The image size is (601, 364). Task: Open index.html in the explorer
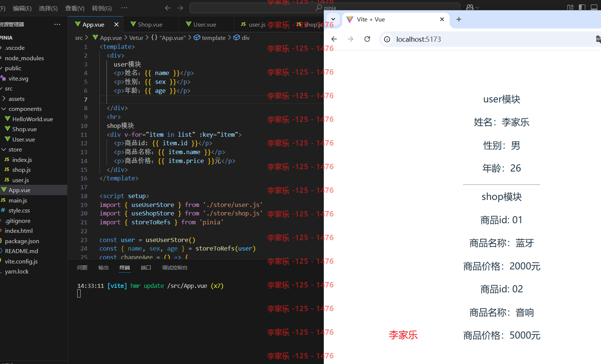19,231
